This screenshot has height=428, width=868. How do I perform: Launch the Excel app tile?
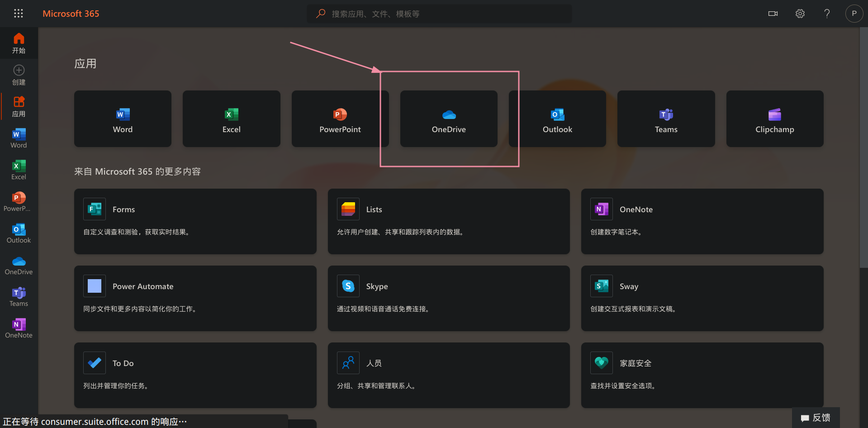pos(232,119)
